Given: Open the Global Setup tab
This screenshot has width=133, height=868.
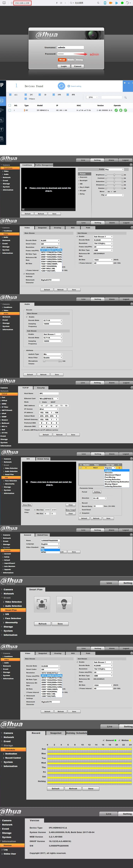Looking at the screenshot, I should tap(43, 459).
